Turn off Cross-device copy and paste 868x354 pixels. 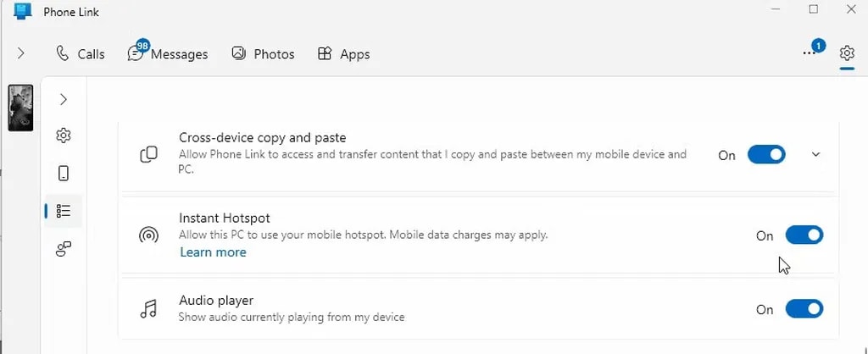pyautogui.click(x=766, y=155)
